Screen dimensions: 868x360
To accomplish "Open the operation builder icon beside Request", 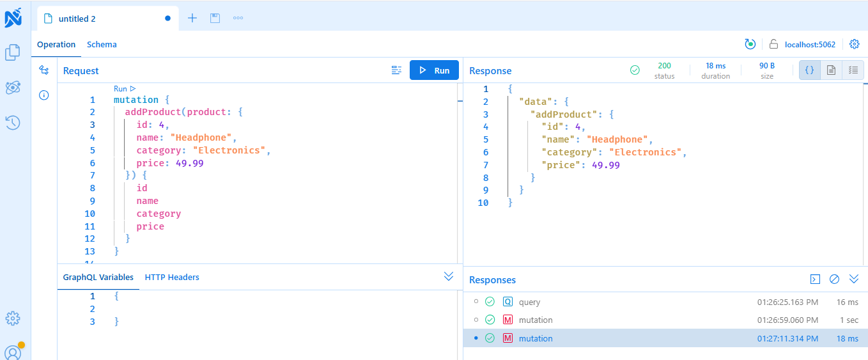I will coord(44,70).
